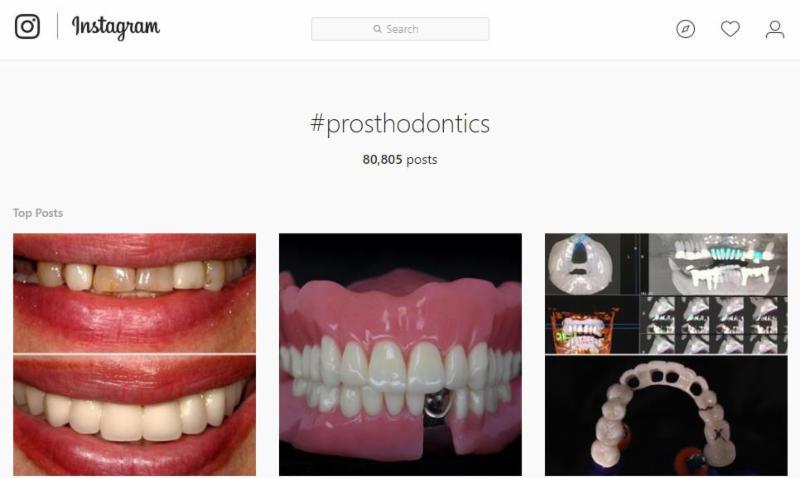Open the before-and-after smile post
The height and width of the screenshot is (478, 800).
[135, 355]
